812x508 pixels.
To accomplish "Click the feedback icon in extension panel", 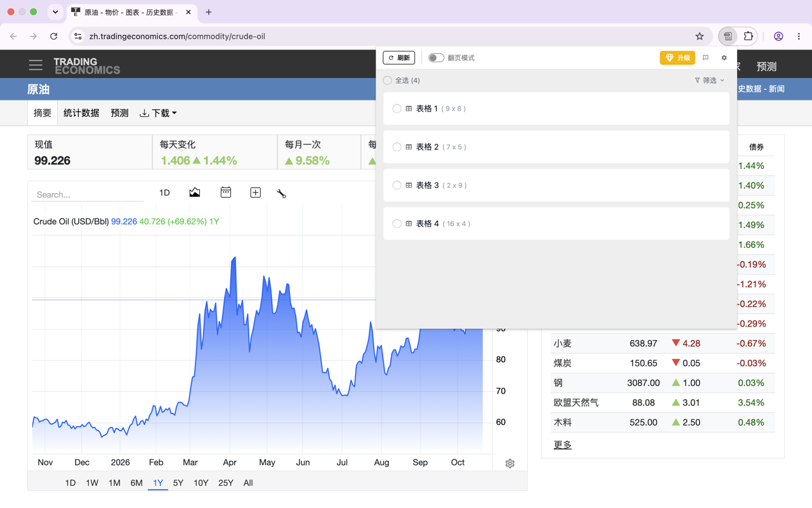I will pyautogui.click(x=705, y=58).
